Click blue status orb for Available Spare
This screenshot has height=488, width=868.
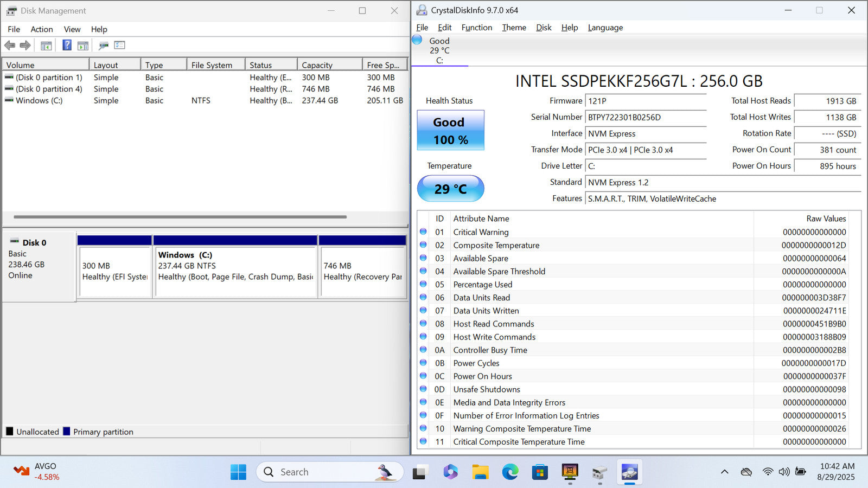pyautogui.click(x=423, y=258)
